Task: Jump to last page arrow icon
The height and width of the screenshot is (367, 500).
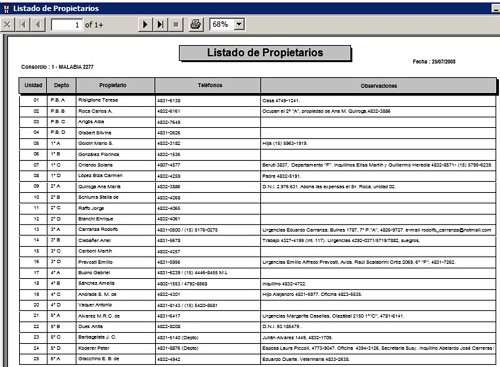Action: point(160,25)
